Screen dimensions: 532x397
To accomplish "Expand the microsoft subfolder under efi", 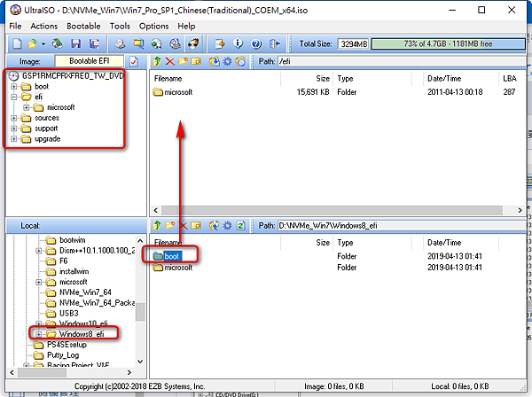I will coord(27,107).
